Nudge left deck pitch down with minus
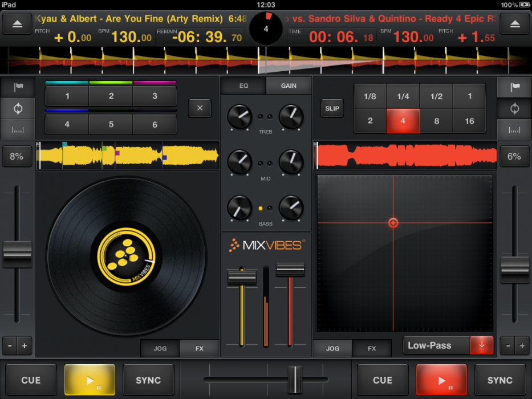 tap(10, 346)
